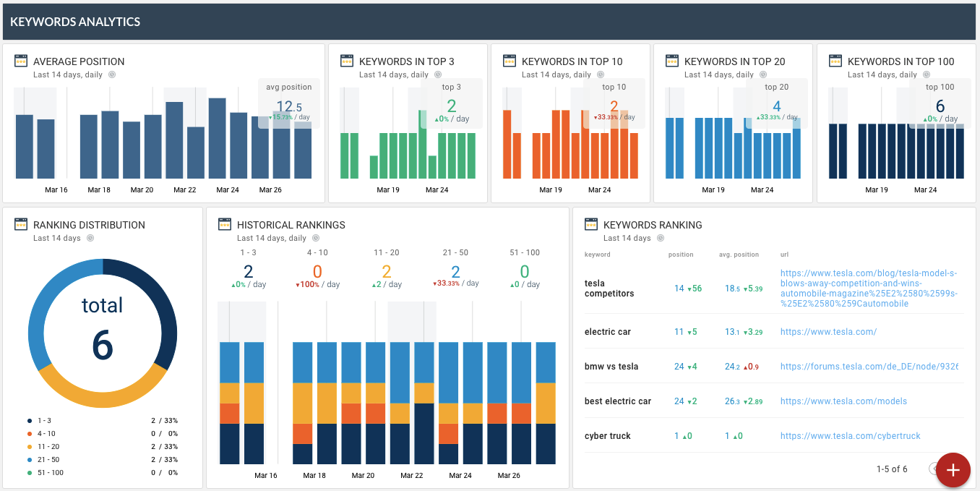
Task: Open the tesla competitors blog URL
Action: 869,289
